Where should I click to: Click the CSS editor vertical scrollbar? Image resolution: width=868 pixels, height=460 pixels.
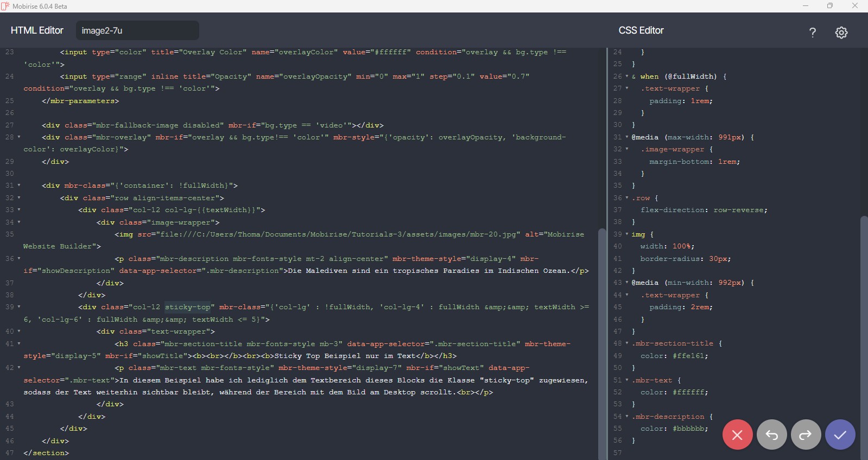pyautogui.click(x=864, y=325)
